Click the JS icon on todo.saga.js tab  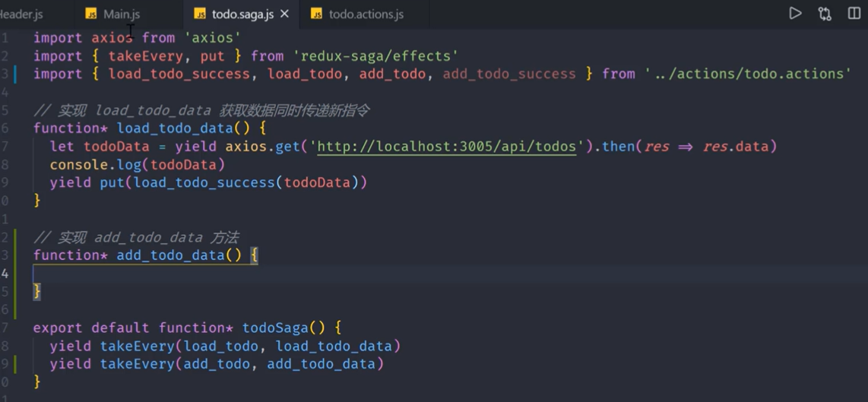[x=200, y=14]
